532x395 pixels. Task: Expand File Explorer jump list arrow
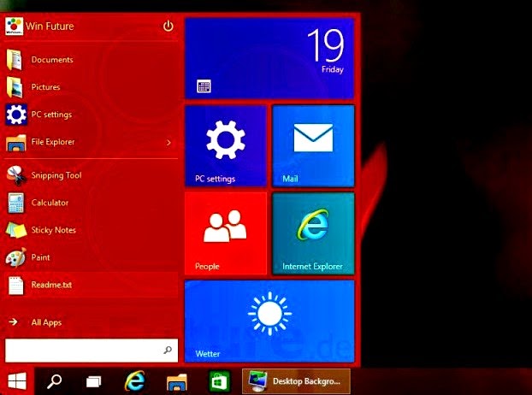168,143
